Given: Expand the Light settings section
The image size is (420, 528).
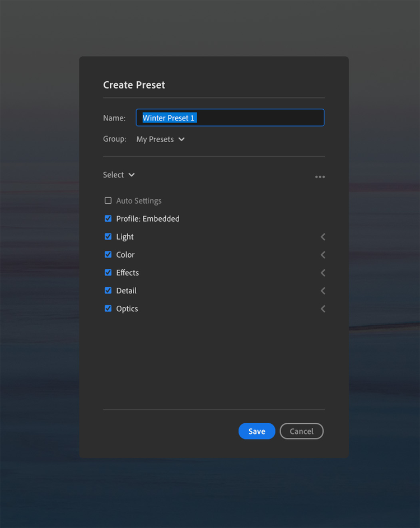Looking at the screenshot, I should [x=323, y=237].
